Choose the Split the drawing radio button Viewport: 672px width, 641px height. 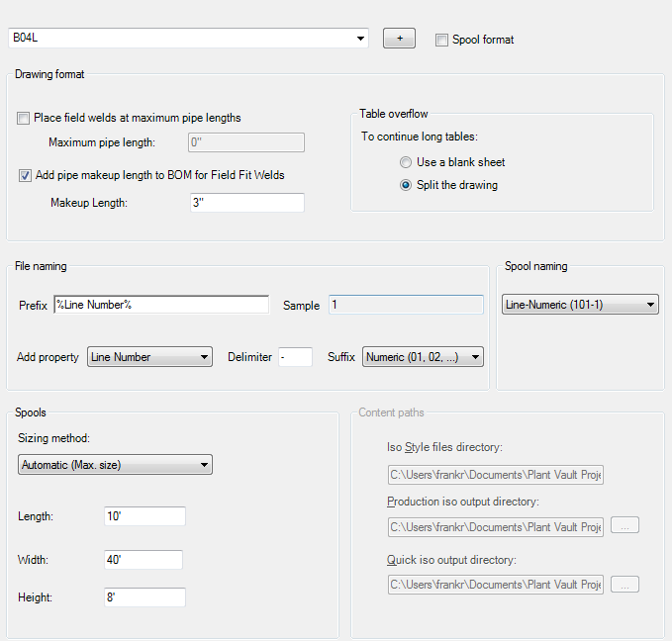pyautogui.click(x=406, y=185)
